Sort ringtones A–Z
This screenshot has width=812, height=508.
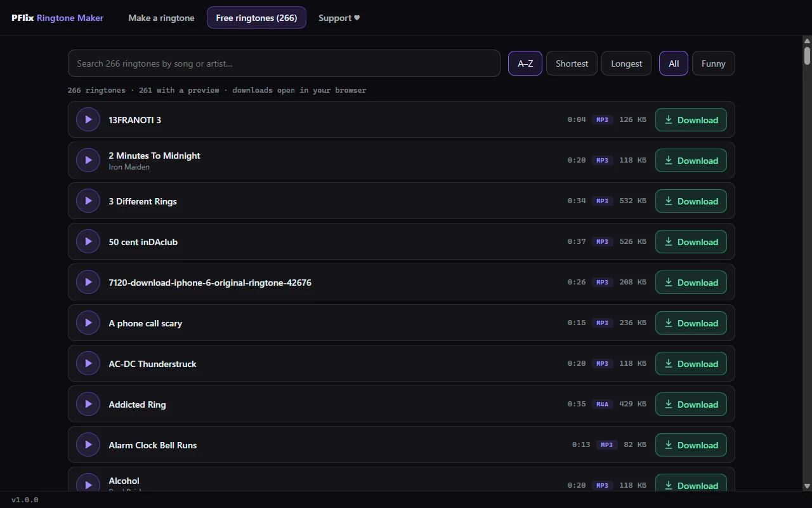point(525,63)
